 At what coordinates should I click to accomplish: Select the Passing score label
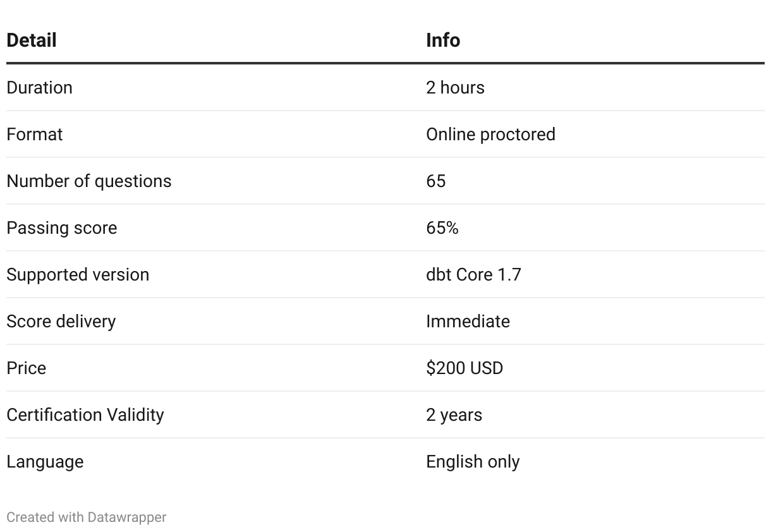click(x=62, y=227)
